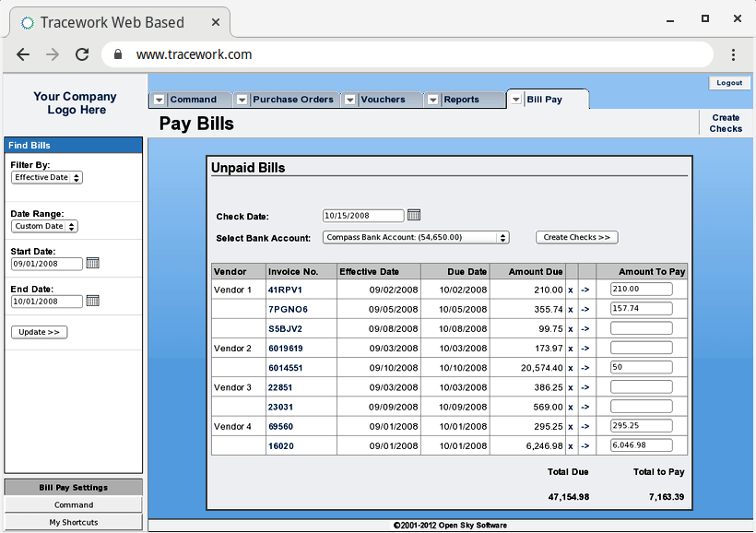Open the browser three-dot menu
The height and width of the screenshot is (533, 756).
[x=733, y=54]
